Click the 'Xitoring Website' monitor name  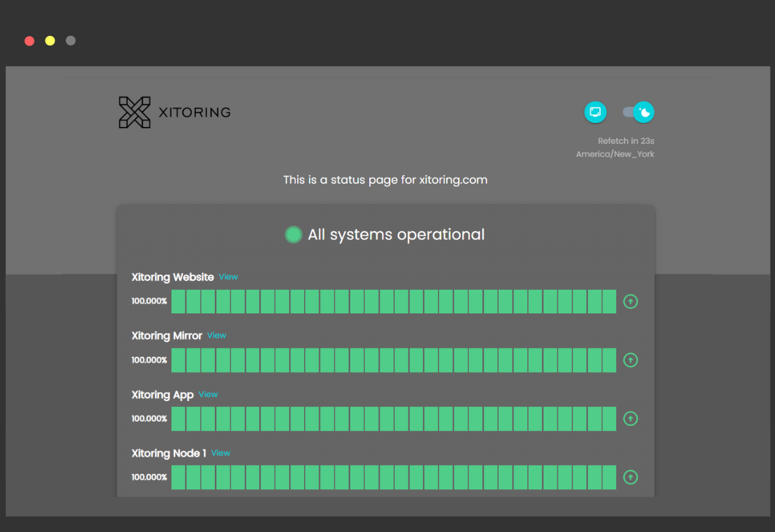click(x=173, y=277)
